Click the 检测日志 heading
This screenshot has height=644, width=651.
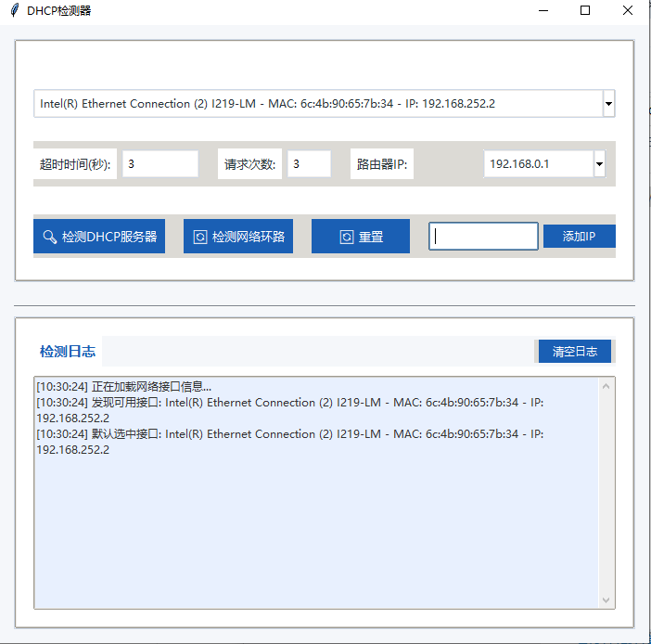tap(68, 352)
